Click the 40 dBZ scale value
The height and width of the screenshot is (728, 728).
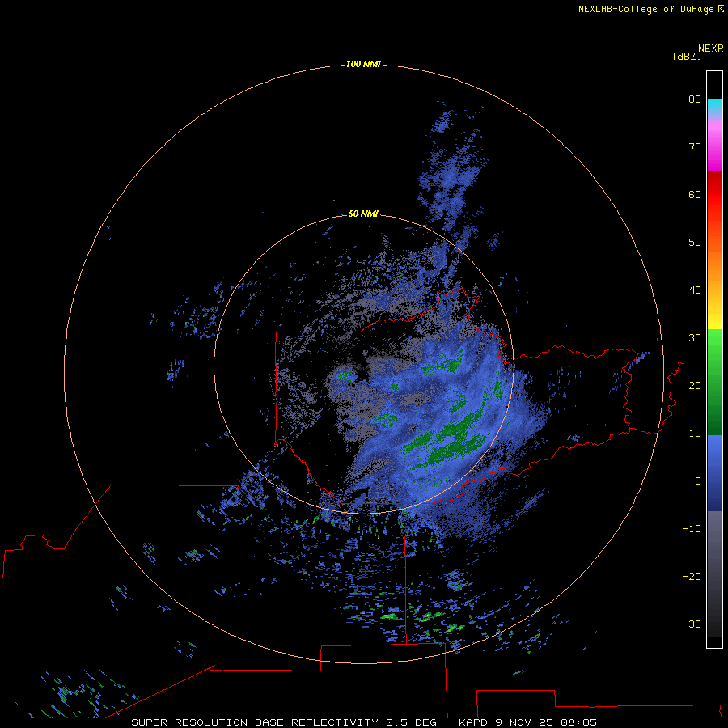(695, 290)
